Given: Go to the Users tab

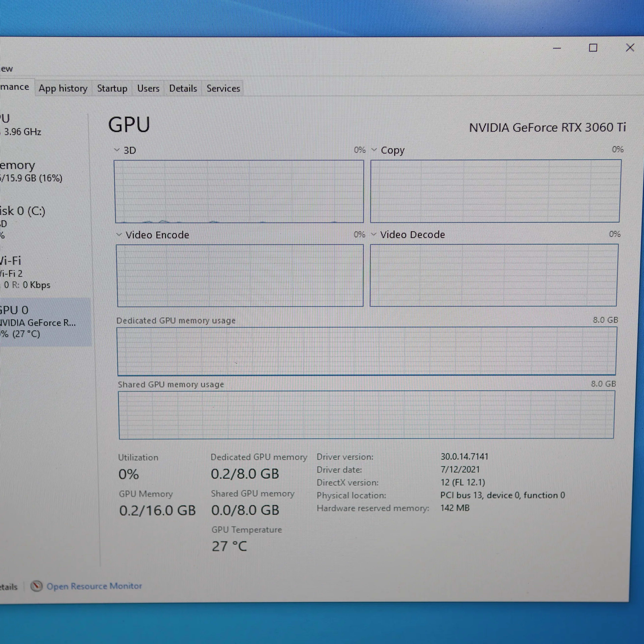Looking at the screenshot, I should click(148, 88).
